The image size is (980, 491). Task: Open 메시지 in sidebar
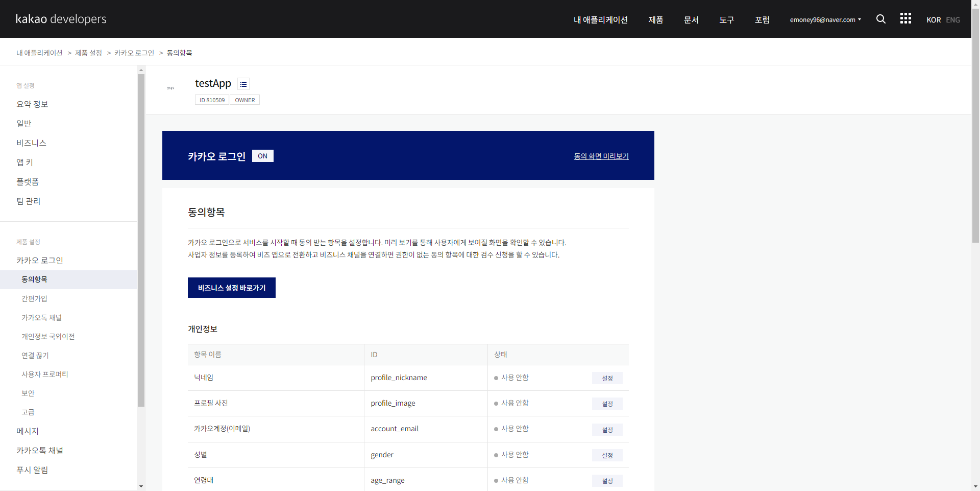pyautogui.click(x=28, y=431)
